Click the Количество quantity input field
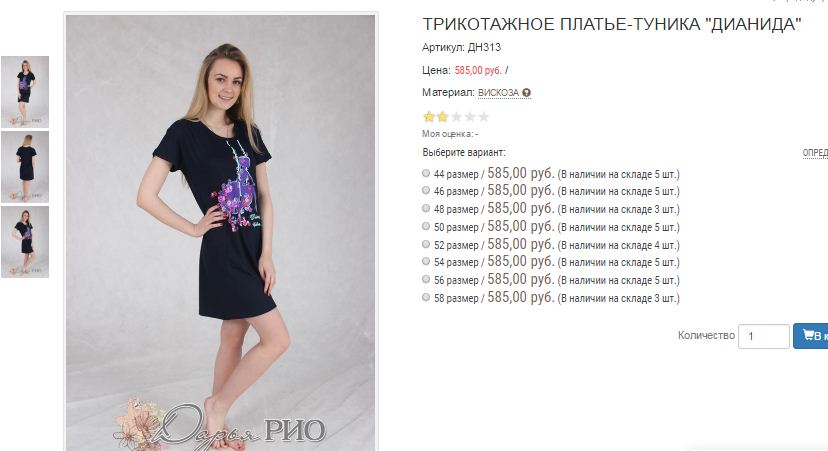 [x=764, y=336]
